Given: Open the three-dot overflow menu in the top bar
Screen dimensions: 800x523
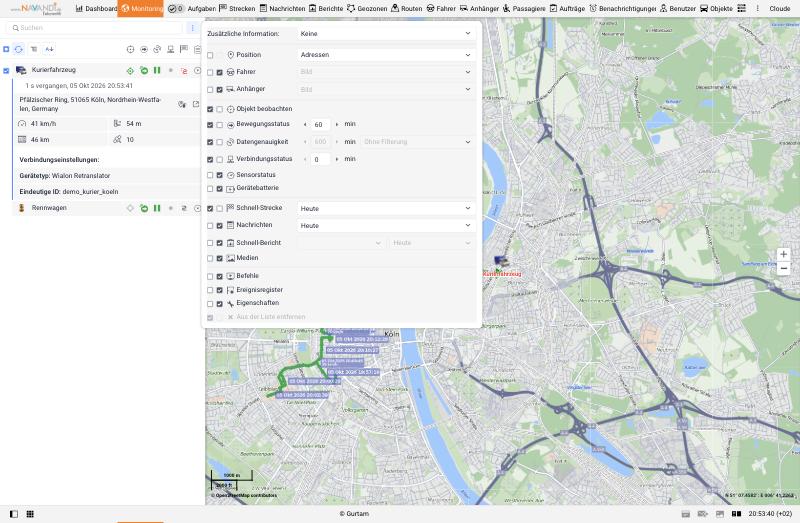Looking at the screenshot, I should (x=757, y=8).
